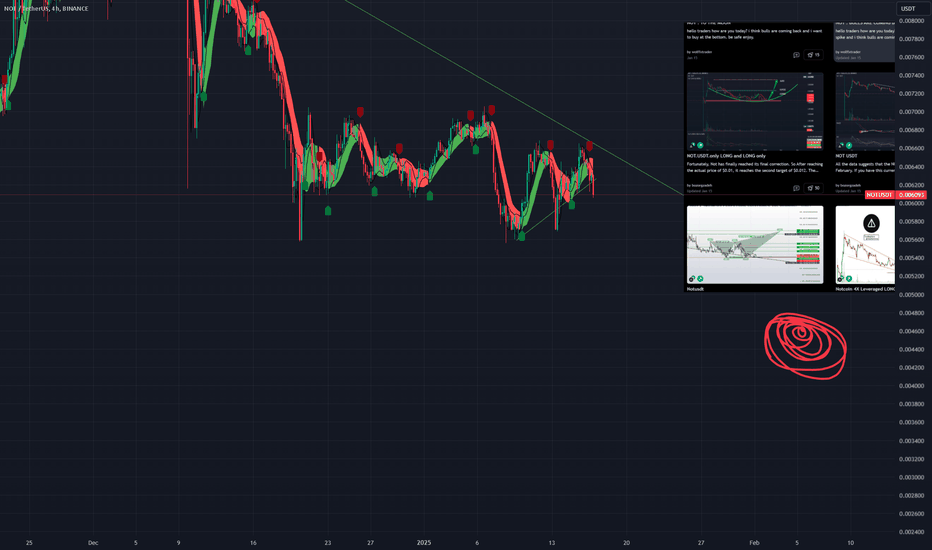Click the comment icon beside the 50 boosts
Image resolution: width=932 pixels, height=550 pixels.
(x=796, y=188)
